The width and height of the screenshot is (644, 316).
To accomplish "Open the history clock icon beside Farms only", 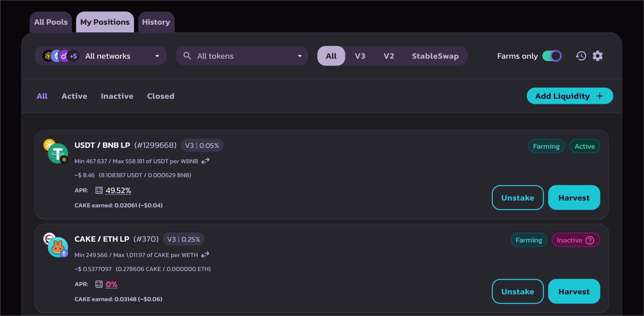I will 581,56.
